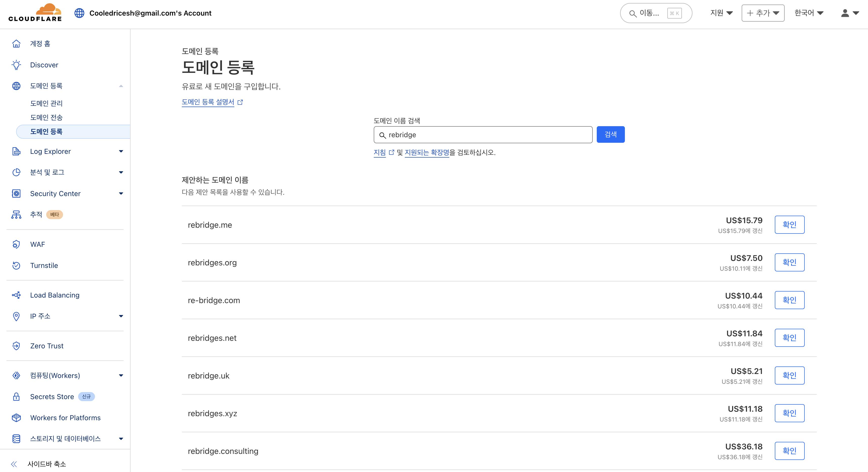Click the US$7.50 price text
The height and width of the screenshot is (472, 868).
click(x=746, y=258)
